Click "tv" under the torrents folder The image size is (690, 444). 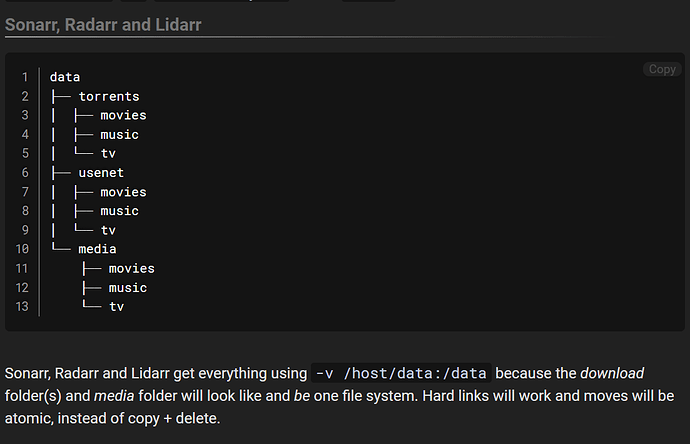click(x=108, y=154)
